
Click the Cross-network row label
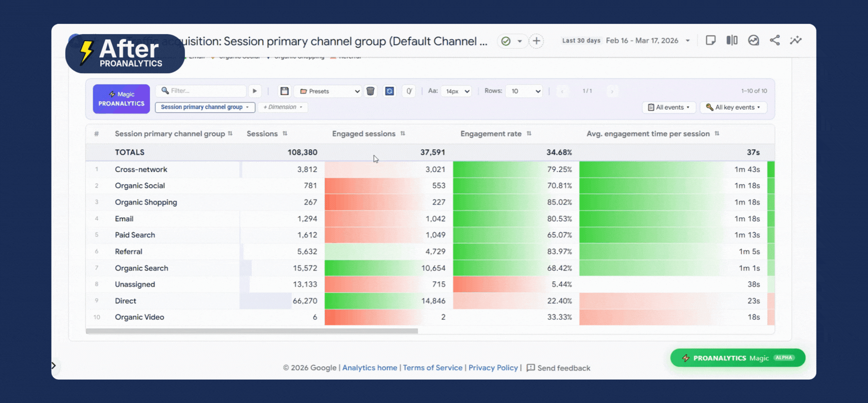[141, 169]
